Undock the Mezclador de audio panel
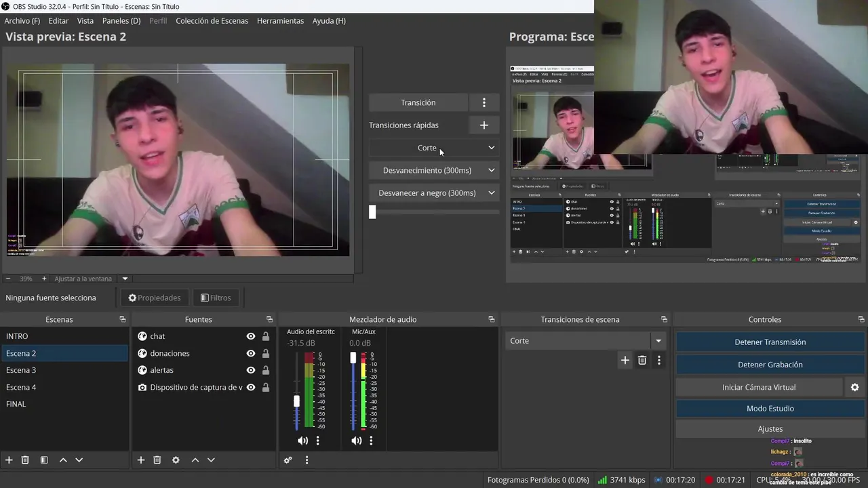Viewport: 868px width, 488px height. tap(492, 319)
